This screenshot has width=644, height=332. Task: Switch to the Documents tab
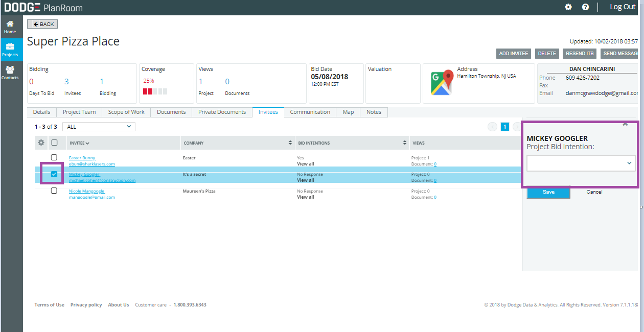tap(171, 112)
